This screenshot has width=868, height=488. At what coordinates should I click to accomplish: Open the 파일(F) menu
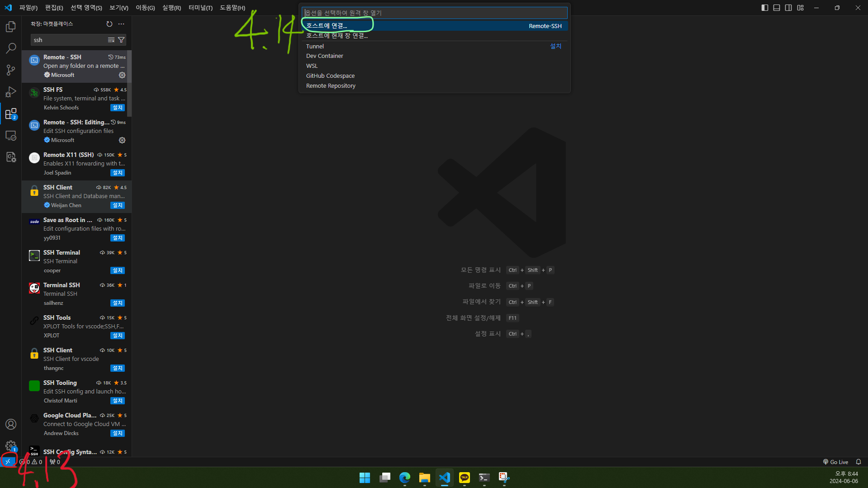pyautogui.click(x=28, y=8)
